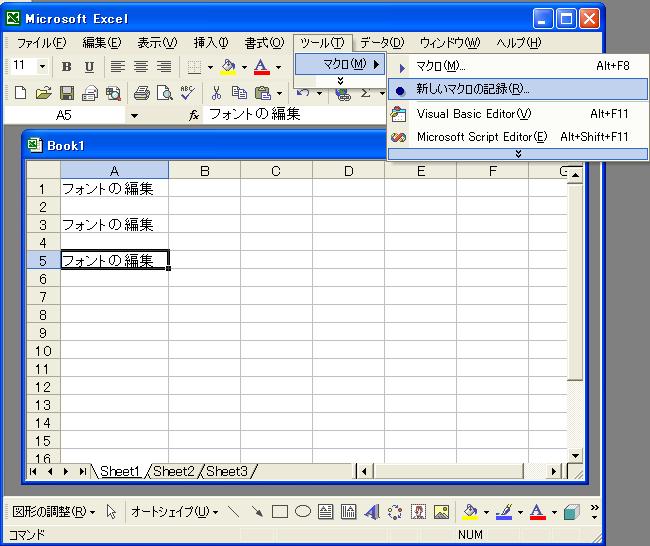
Task: Open the font color dropdown in the formatting toolbar
Action: 278,67
